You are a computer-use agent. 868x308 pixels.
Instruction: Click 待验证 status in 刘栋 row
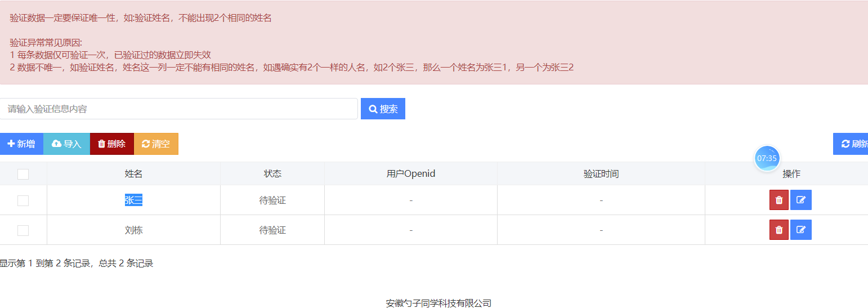(x=272, y=230)
